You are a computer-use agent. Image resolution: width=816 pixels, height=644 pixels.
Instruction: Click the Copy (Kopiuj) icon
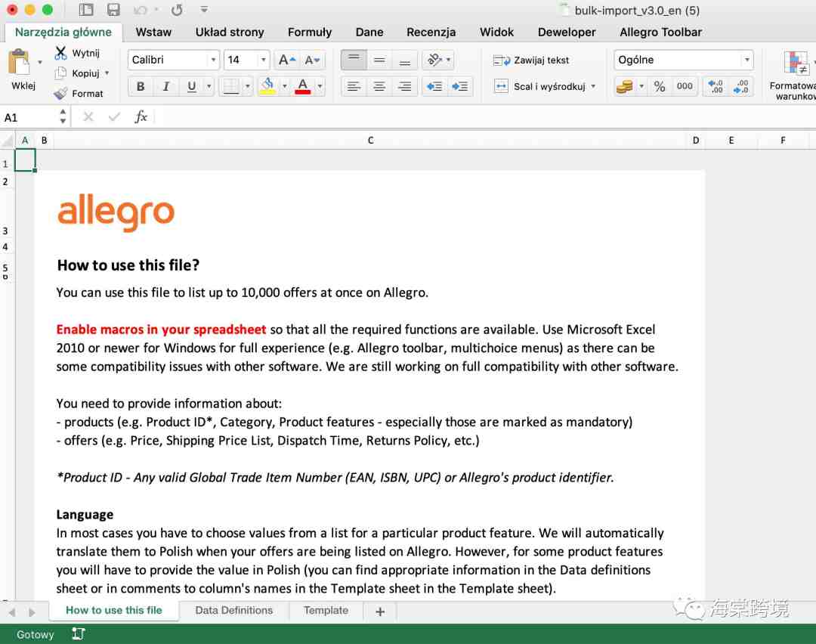61,73
